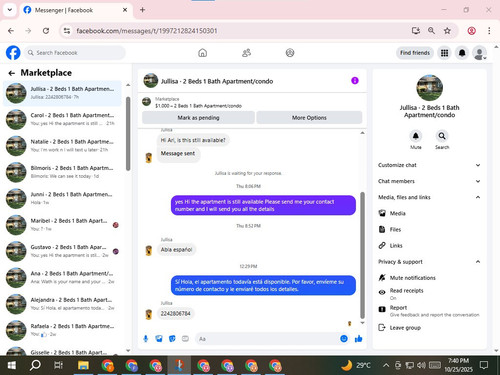This screenshot has height=375, width=500.
Task: Collapse Privacy & support section
Action: point(429,262)
